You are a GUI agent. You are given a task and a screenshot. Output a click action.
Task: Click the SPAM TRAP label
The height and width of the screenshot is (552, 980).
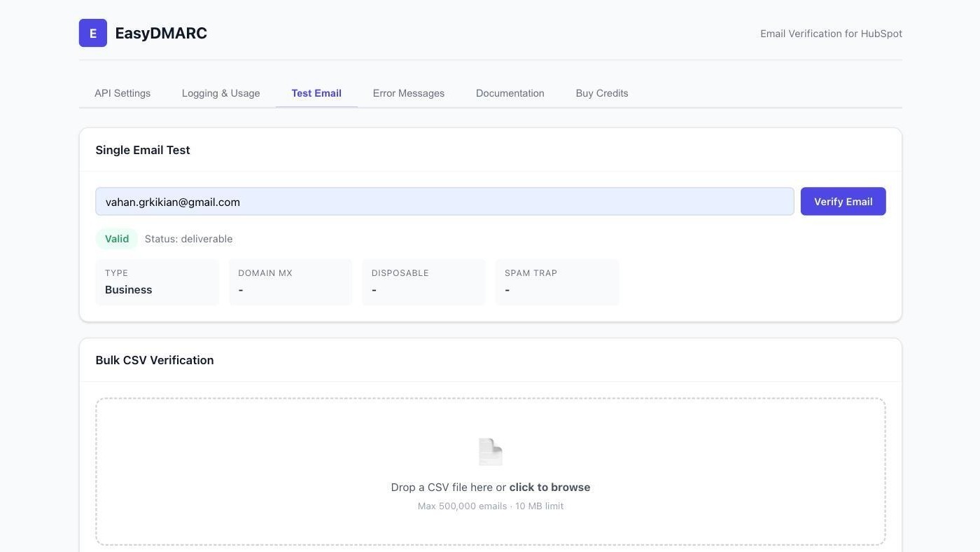click(x=531, y=273)
